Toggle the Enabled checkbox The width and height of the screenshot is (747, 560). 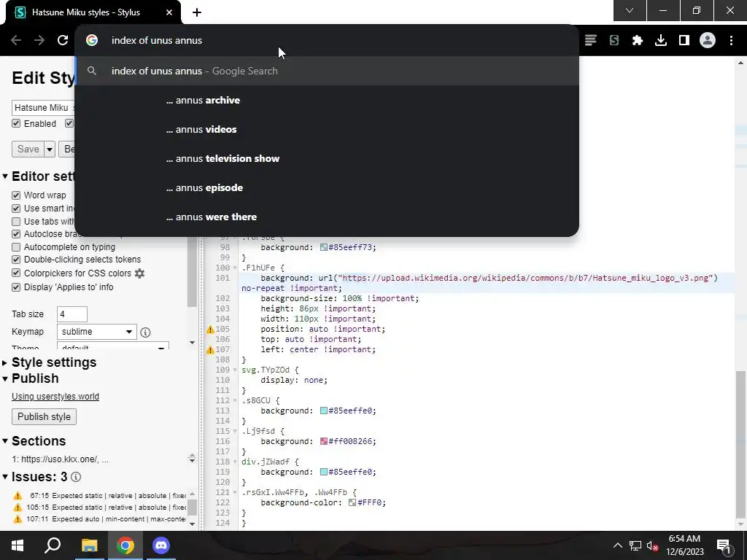16,123
